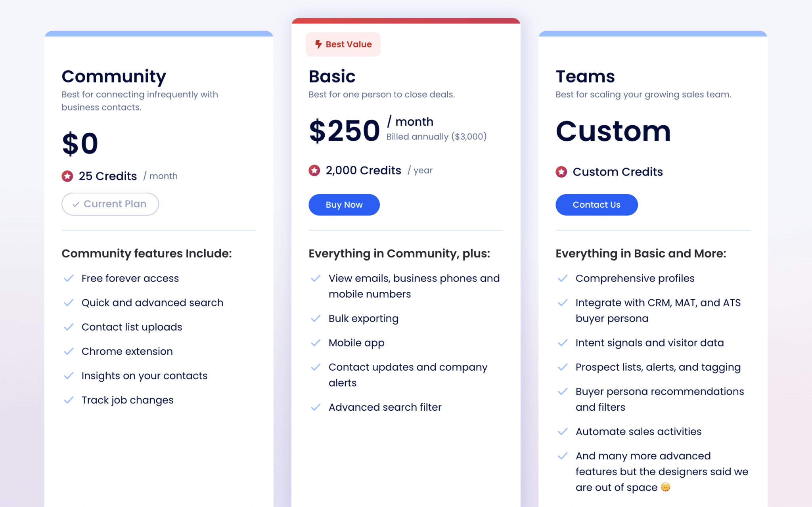Click 'Advanced search filter' feature text

click(x=385, y=407)
